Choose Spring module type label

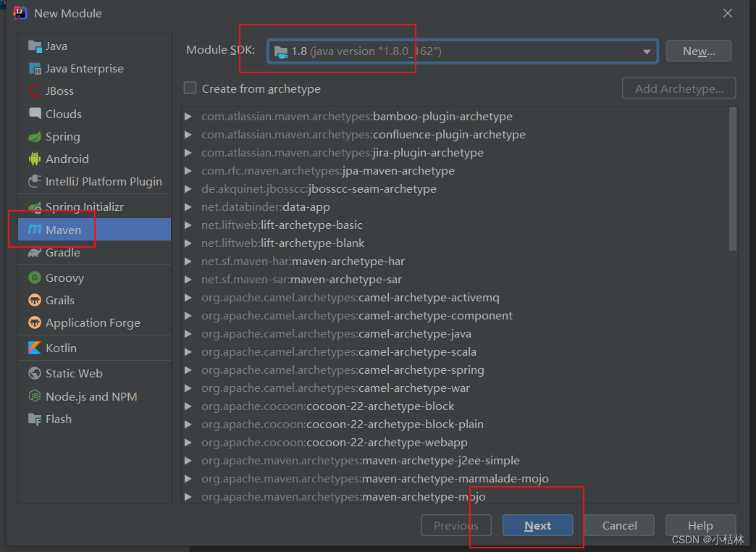[x=63, y=137]
